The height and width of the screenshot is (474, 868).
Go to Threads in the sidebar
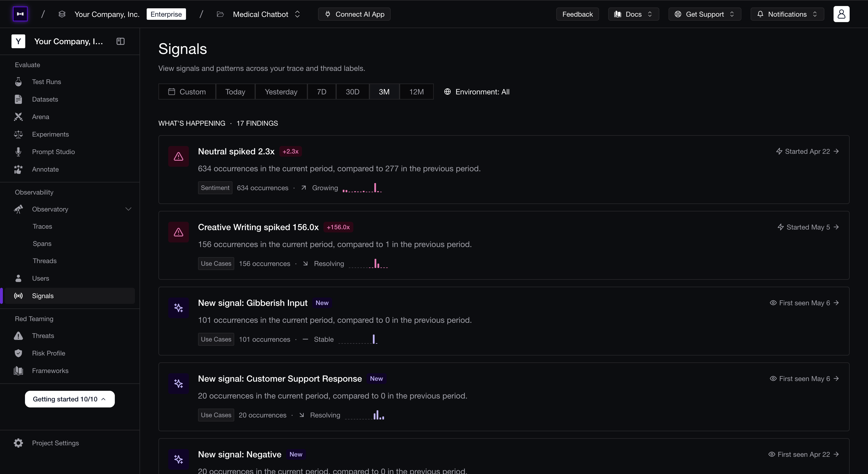(44, 261)
